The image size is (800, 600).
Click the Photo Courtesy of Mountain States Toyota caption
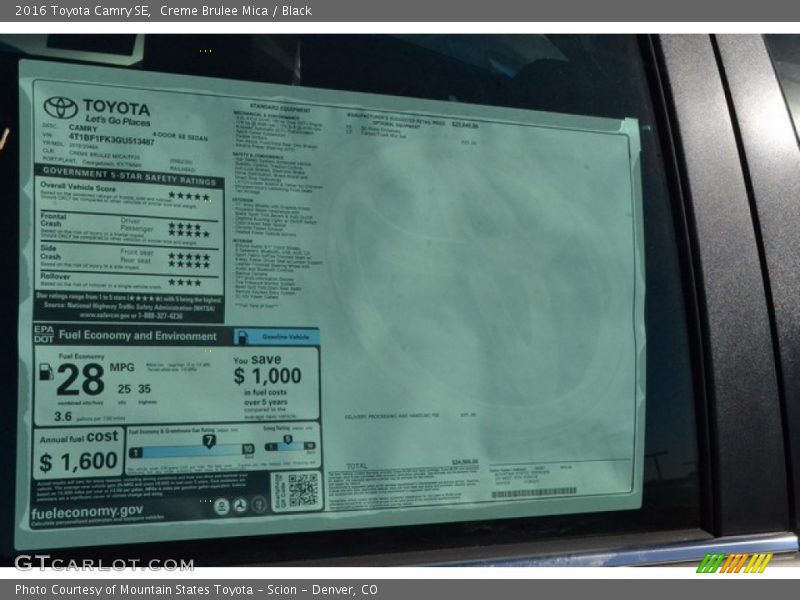pyautogui.click(x=196, y=590)
